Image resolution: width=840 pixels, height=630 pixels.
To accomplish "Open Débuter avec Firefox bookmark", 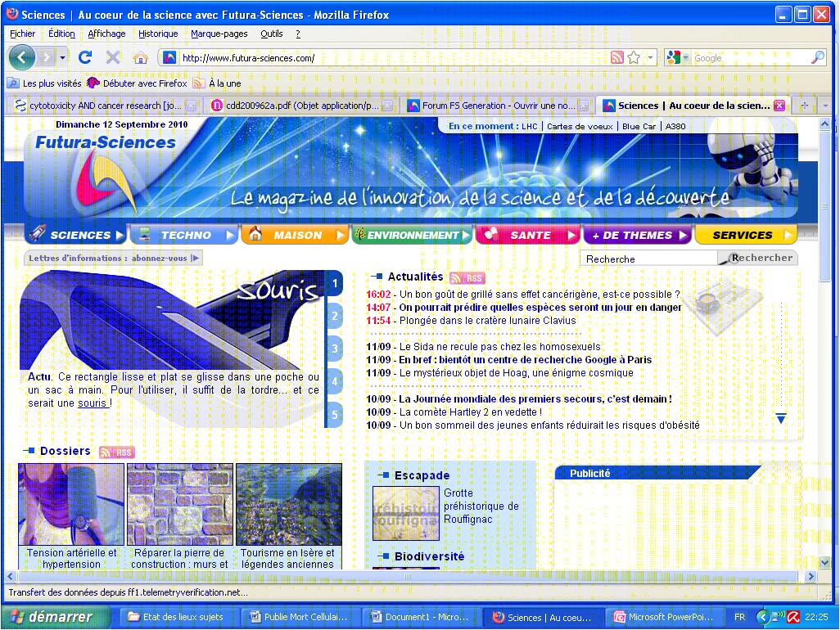I will (138, 83).
